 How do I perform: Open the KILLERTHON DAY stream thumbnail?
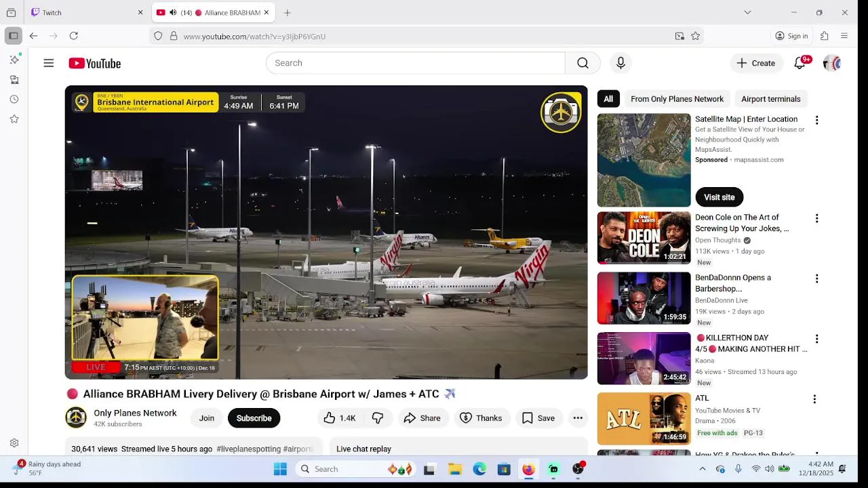[x=644, y=359]
